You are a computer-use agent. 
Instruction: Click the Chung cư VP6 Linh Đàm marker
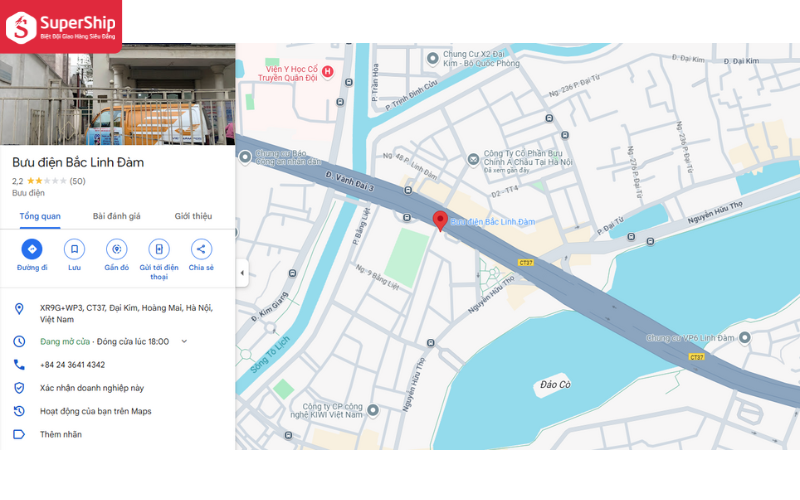[x=745, y=337]
